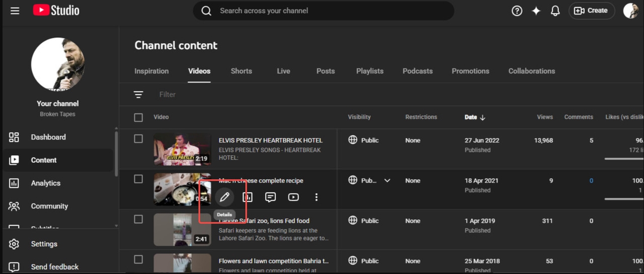
Task: Expand visibility dropdown for Mac n cheese video
Action: 387,180
